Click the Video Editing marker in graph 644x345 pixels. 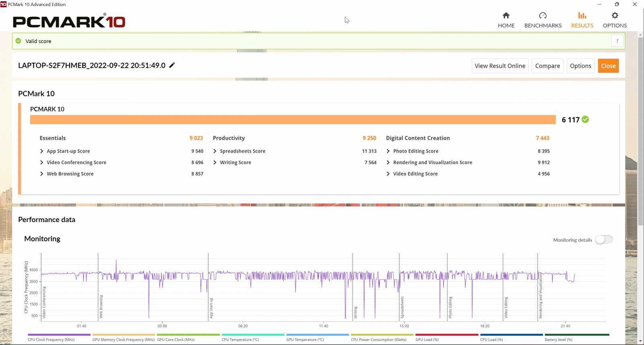(506, 308)
